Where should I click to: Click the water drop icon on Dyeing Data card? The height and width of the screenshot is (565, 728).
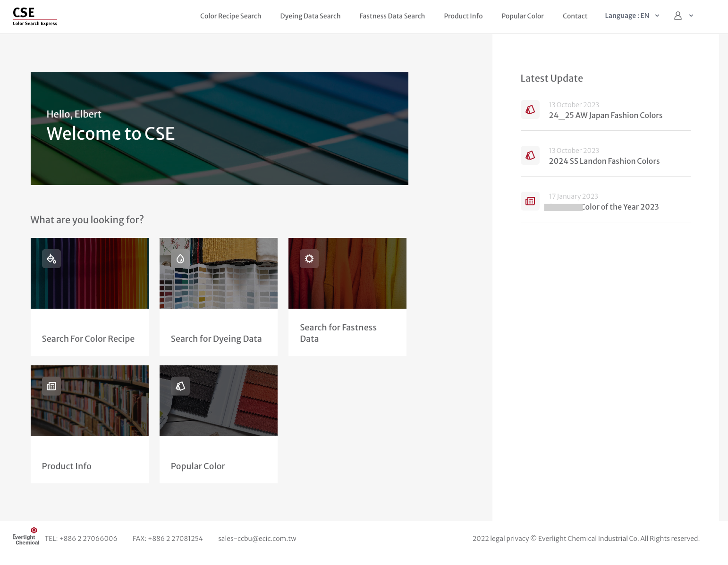click(x=180, y=259)
